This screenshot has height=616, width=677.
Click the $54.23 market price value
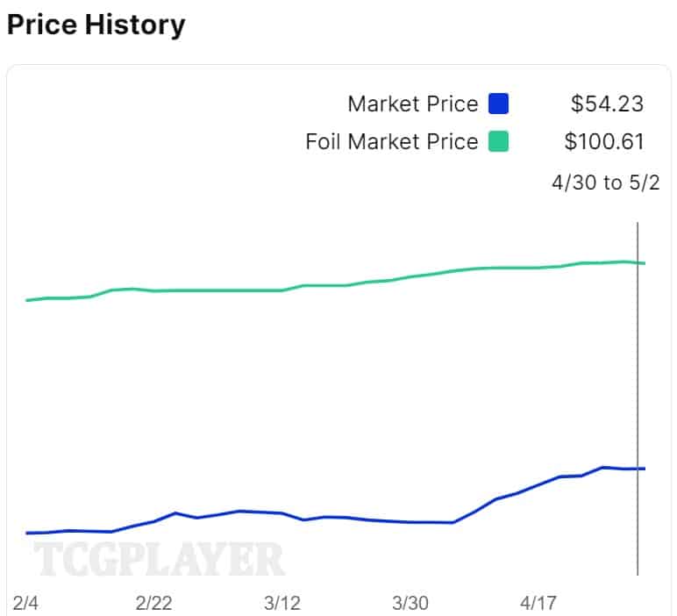(x=607, y=104)
